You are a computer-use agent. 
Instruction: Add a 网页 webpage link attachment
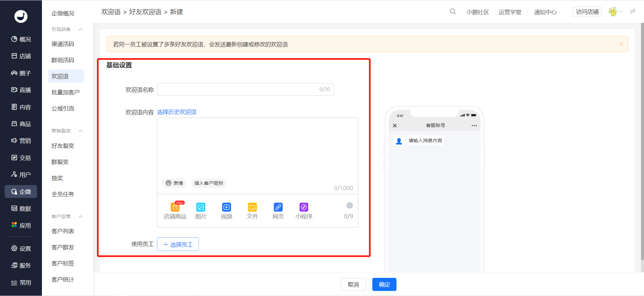coord(278,211)
